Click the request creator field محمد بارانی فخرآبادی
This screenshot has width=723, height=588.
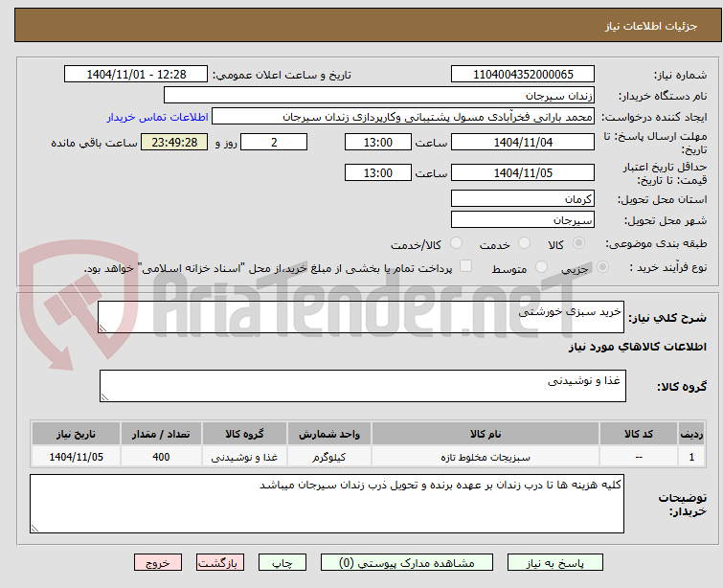403,117
